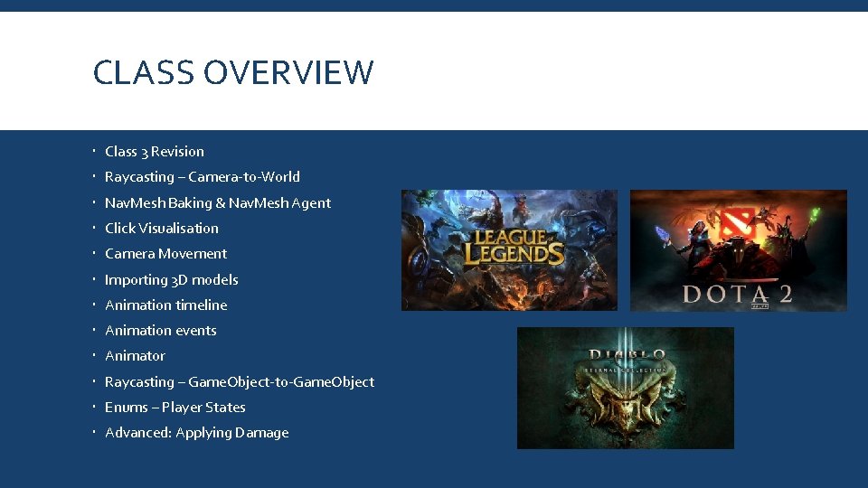Click 'Importing 3D models' bullet text
Image resolution: width=868 pixels, height=488 pixels.
click(172, 280)
